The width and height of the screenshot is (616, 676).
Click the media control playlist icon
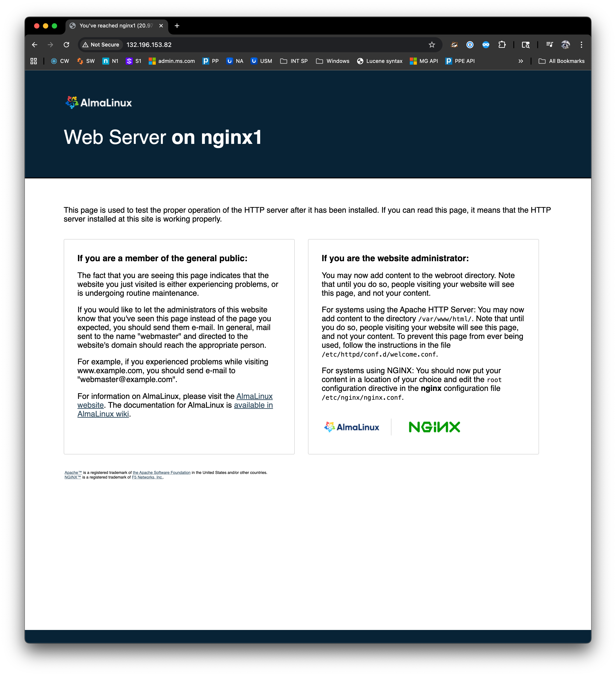coord(549,44)
